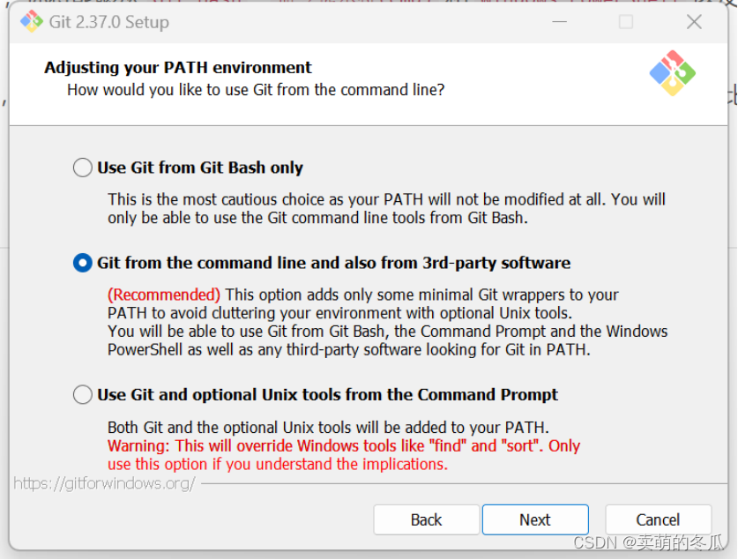Click the Git logo in header
Screen dimensions: 738x560
[x=673, y=73]
